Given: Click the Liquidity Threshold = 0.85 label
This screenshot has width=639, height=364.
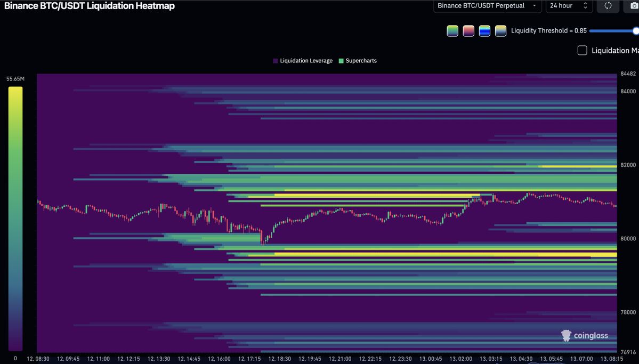Looking at the screenshot, I should click(x=549, y=30).
